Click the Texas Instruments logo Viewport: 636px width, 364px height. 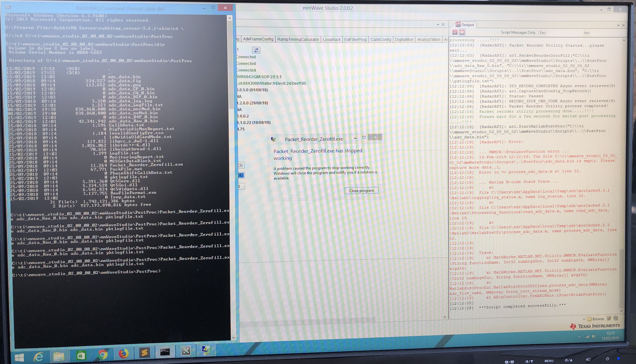click(x=595, y=326)
